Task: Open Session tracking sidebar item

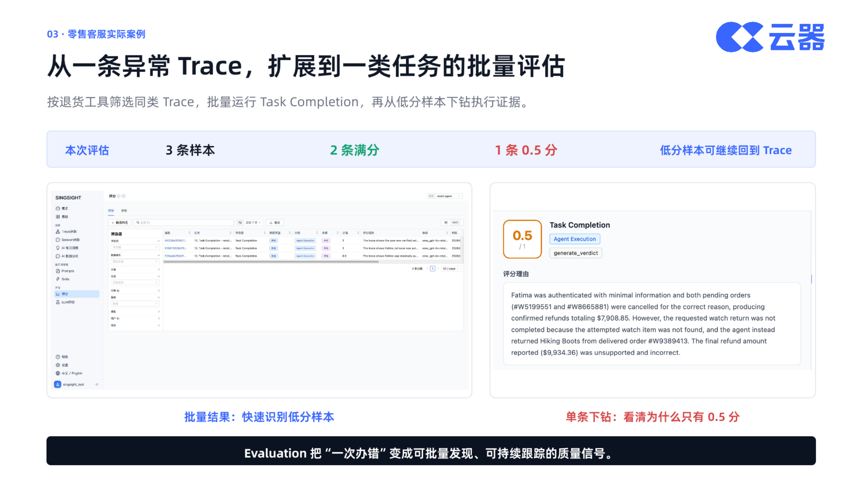Action: (67, 240)
